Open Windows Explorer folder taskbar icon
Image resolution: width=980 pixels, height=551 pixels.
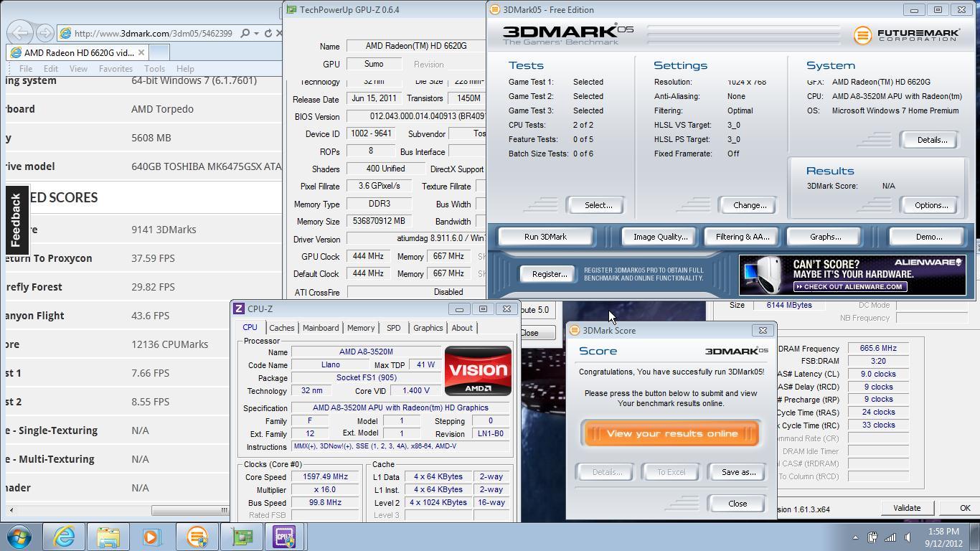(108, 537)
